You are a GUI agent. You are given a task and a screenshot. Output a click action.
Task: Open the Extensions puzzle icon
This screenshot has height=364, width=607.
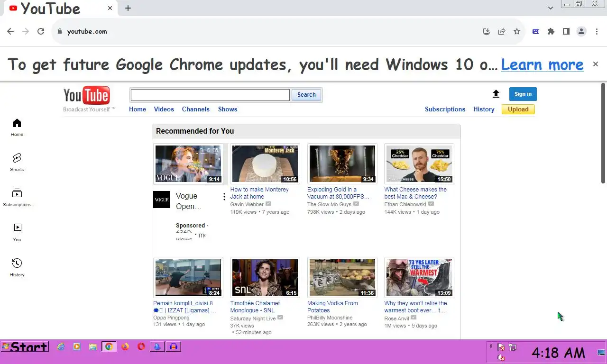click(x=551, y=31)
